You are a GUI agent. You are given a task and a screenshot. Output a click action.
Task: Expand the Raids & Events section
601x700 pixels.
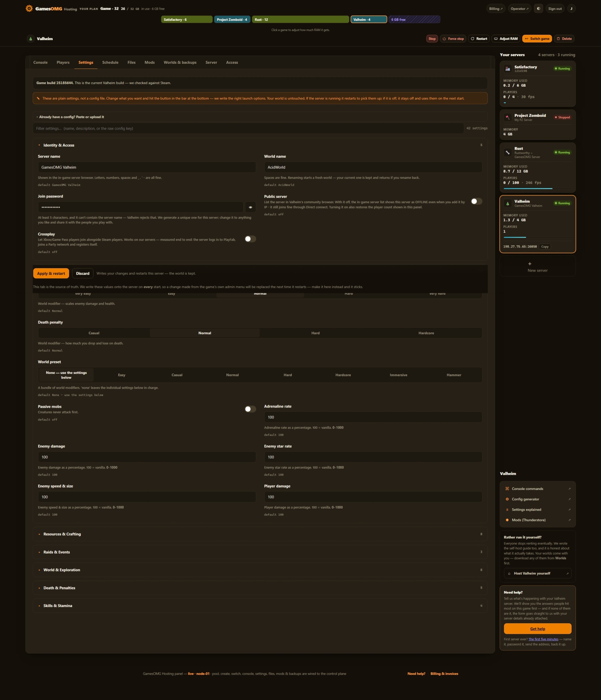click(x=260, y=552)
